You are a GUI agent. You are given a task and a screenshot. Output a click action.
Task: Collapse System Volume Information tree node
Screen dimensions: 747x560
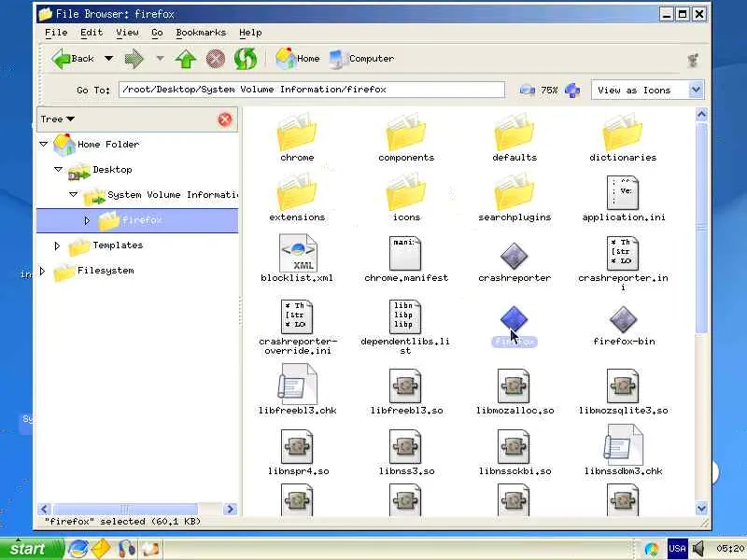click(74, 194)
